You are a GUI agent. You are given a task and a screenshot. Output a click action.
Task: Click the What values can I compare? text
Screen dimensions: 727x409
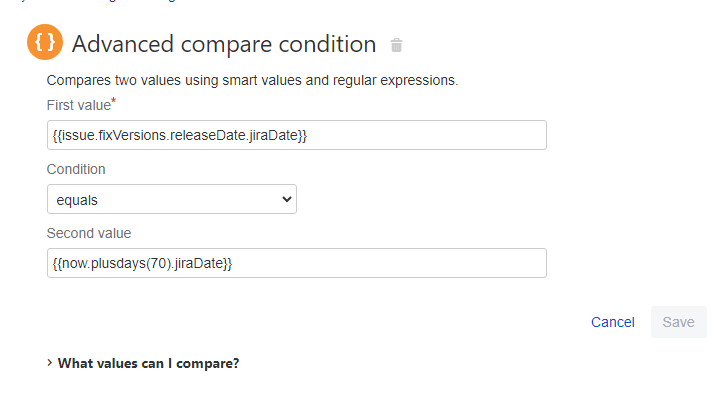click(148, 363)
